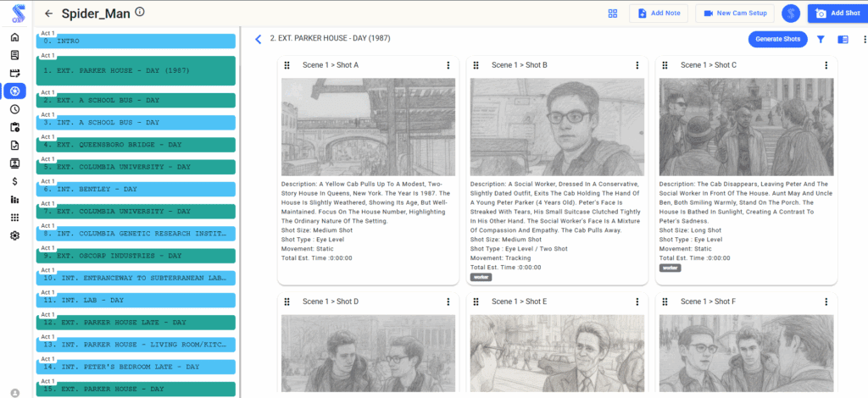This screenshot has width=868, height=398.
Task: Click the Generate Shots button
Action: click(x=778, y=39)
